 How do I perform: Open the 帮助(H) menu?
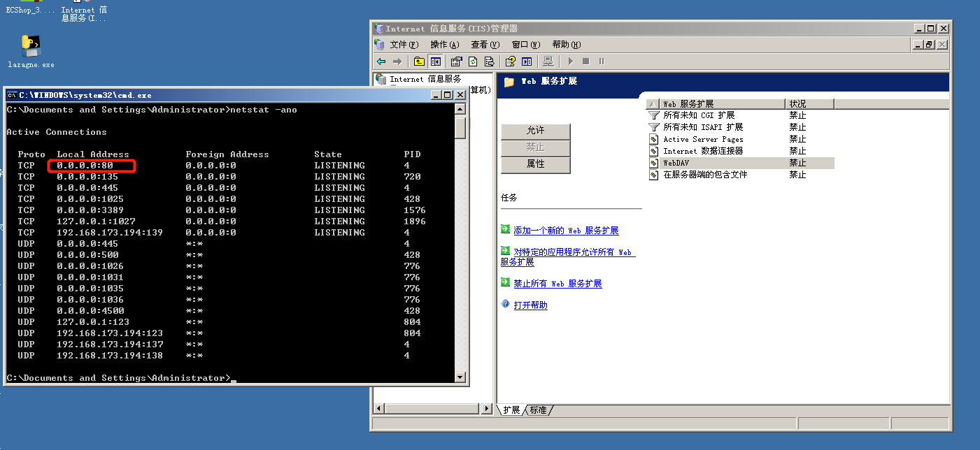coord(566,45)
